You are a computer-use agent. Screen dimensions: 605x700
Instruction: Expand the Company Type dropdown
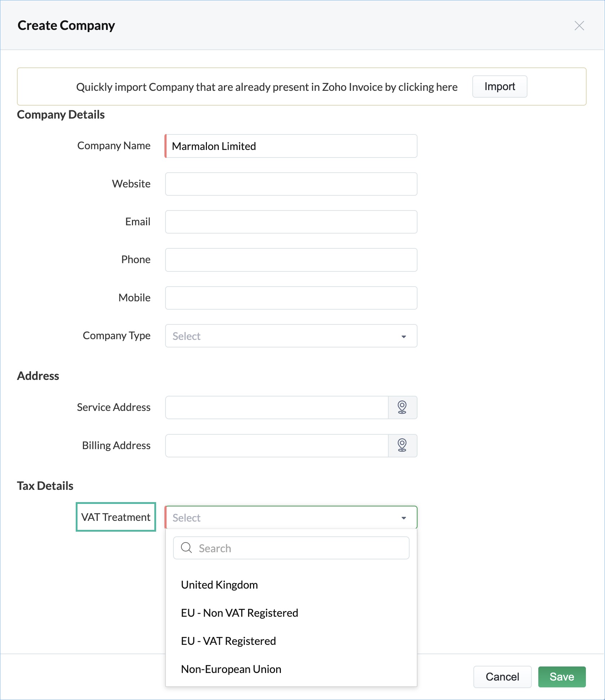[x=291, y=336]
